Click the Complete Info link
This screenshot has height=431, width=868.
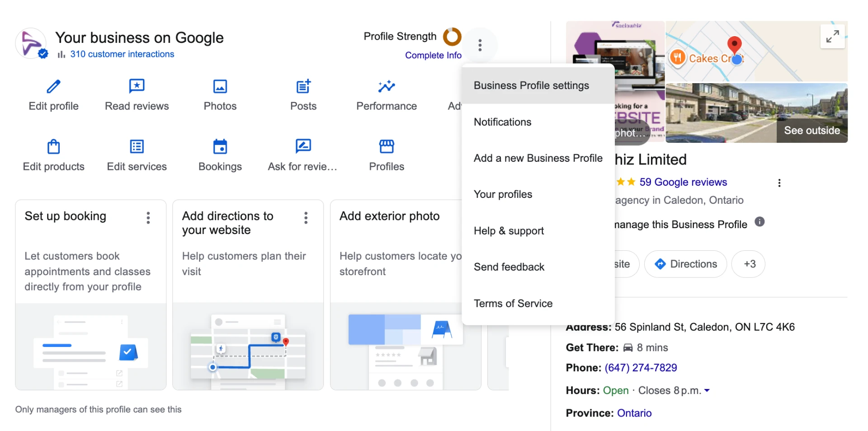point(433,55)
